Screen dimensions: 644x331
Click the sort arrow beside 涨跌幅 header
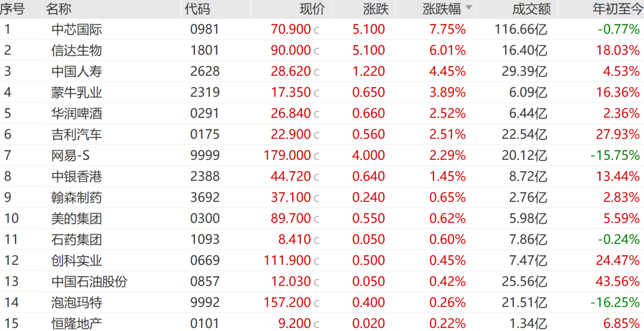pos(468,8)
